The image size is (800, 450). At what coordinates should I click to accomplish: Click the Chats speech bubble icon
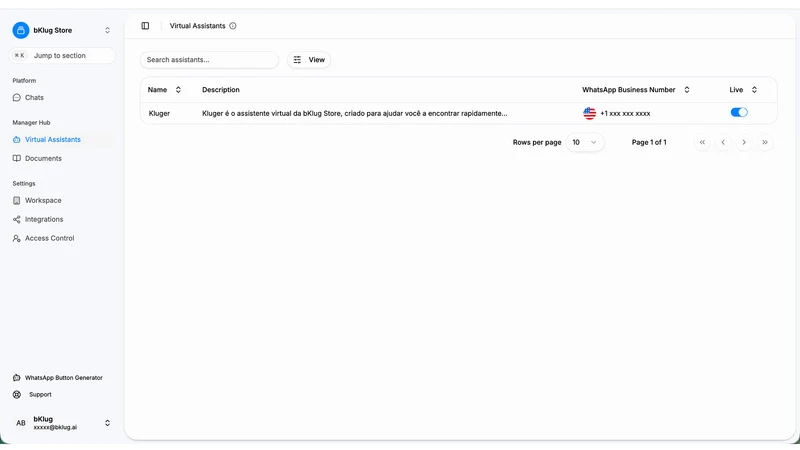point(17,97)
